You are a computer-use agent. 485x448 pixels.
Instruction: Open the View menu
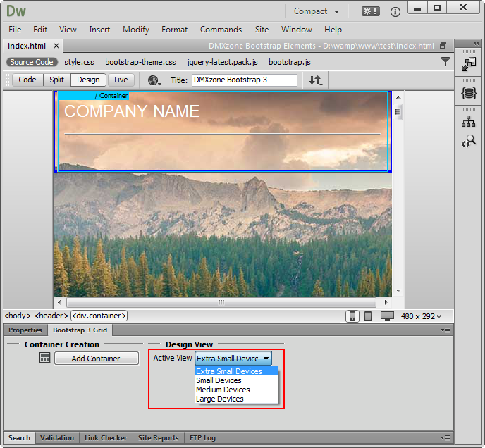click(x=68, y=30)
